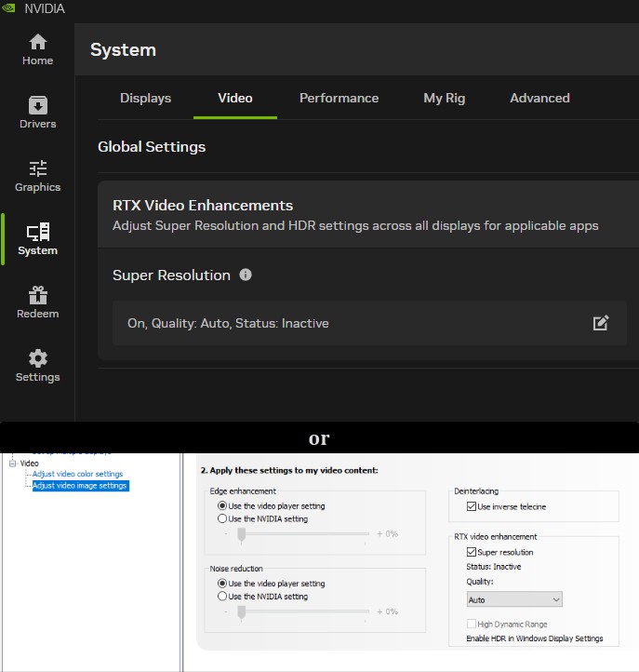This screenshot has height=672, width=639.
Task: Click the RTX Video Enhancements heading
Action: point(203,206)
